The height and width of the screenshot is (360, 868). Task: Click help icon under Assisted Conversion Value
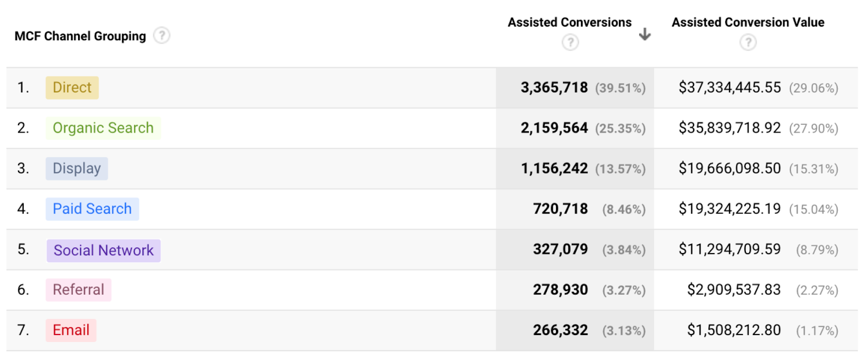748,42
